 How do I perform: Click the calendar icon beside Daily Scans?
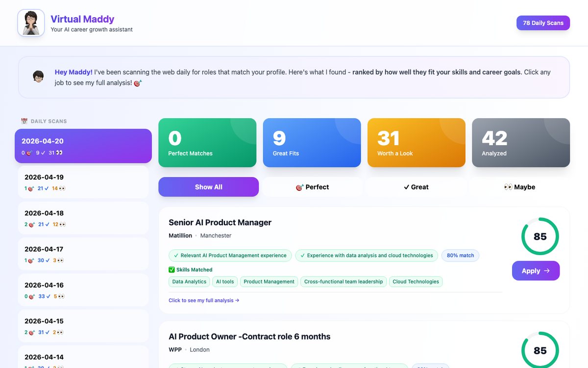pos(24,121)
